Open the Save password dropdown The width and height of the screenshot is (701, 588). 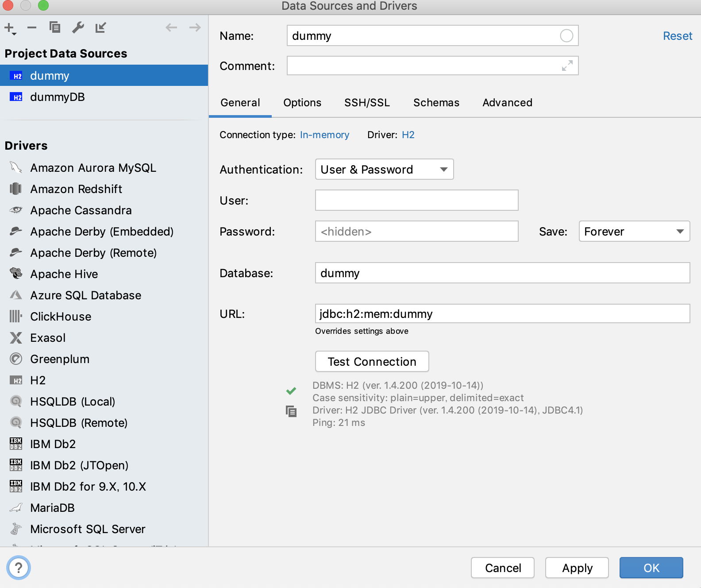634,232
